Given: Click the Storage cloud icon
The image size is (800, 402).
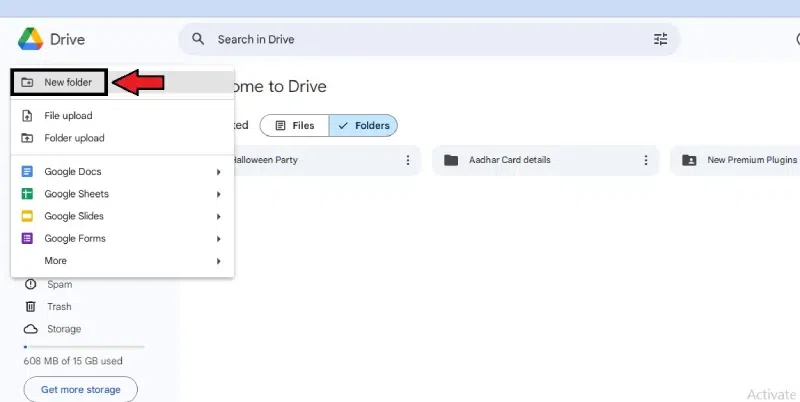Looking at the screenshot, I should (31, 329).
